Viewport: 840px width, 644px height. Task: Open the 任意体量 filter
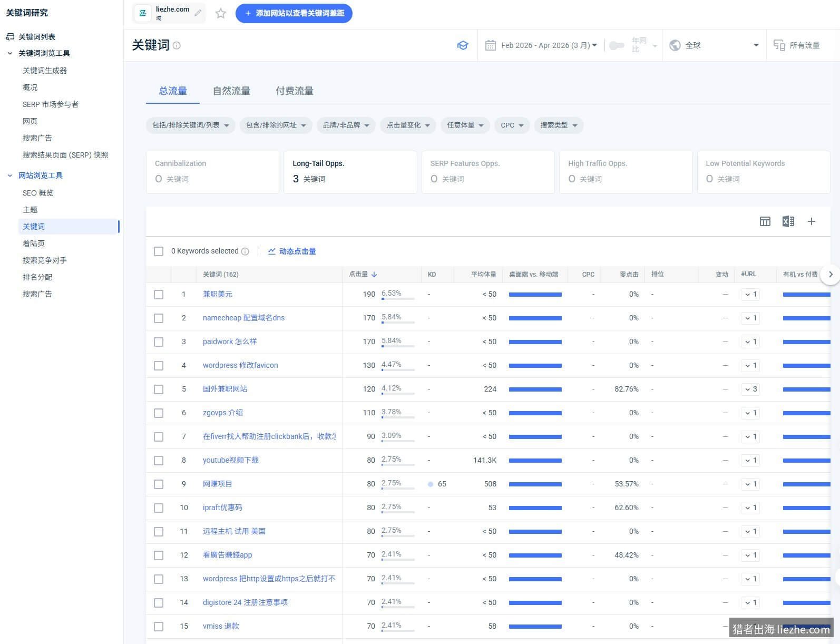[x=465, y=125]
